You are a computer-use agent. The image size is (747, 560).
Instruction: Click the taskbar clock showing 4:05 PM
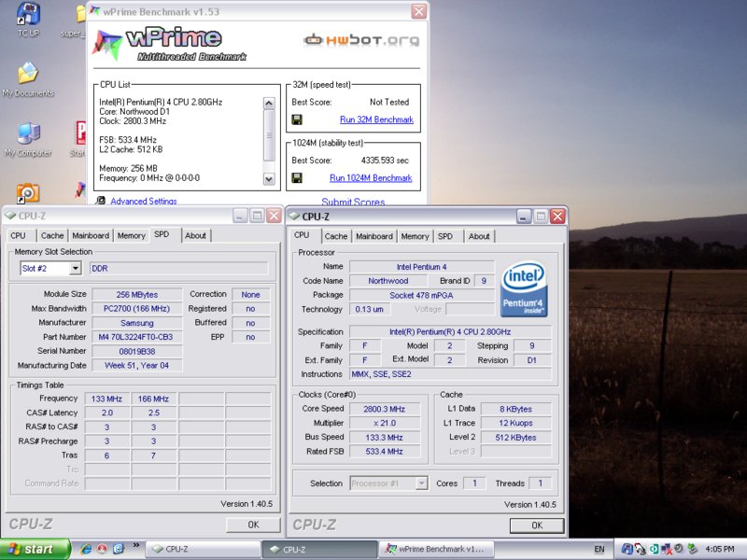(719, 549)
